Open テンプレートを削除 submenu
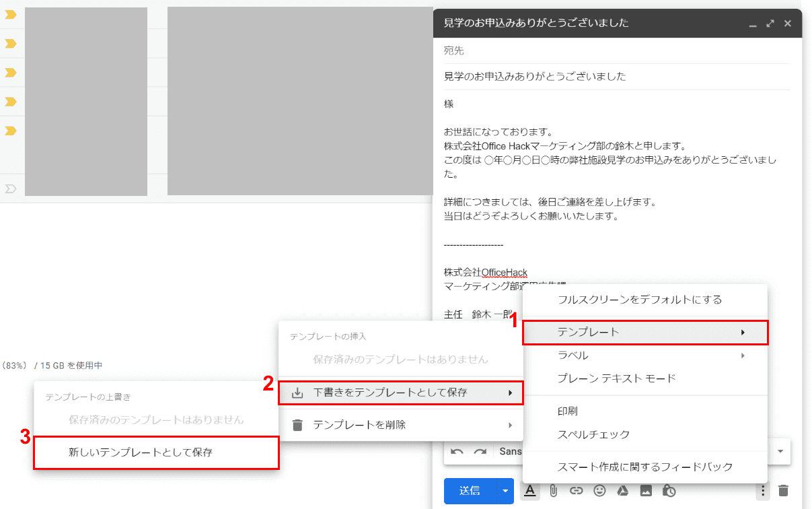Viewport: 812px width, 509px height. coord(401,425)
